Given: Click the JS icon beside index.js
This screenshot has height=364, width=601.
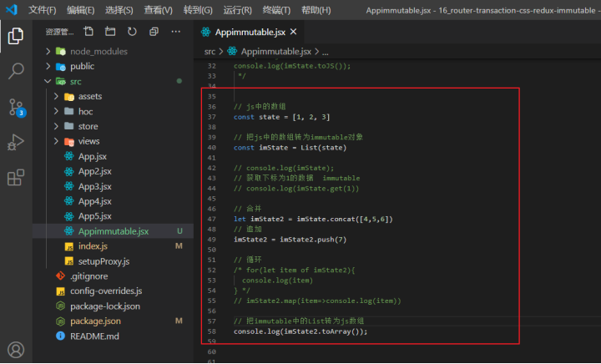Looking at the screenshot, I should [69, 246].
